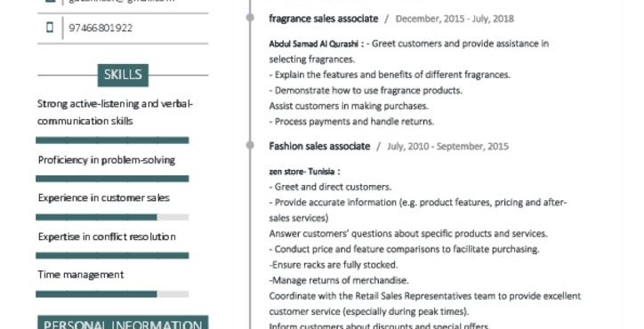Click the Fashion sales associate timeline dot
Image resolution: width=644 pixels, height=329 pixels.
click(x=250, y=145)
